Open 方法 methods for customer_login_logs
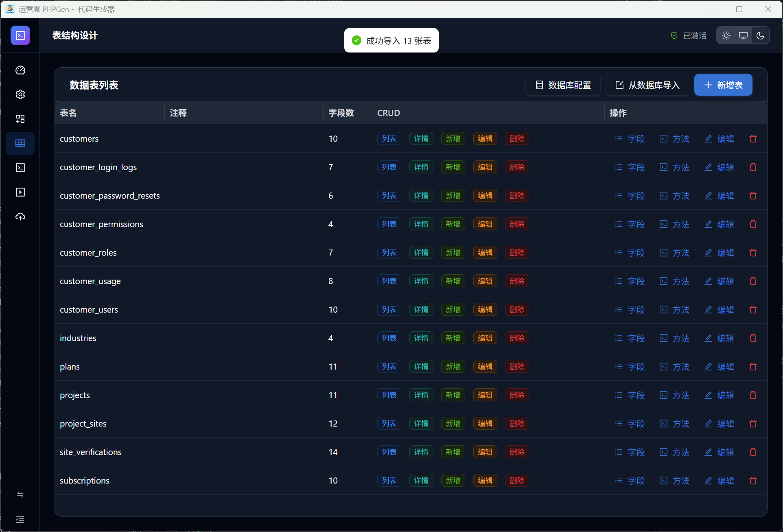The width and height of the screenshot is (783, 532). coord(674,167)
